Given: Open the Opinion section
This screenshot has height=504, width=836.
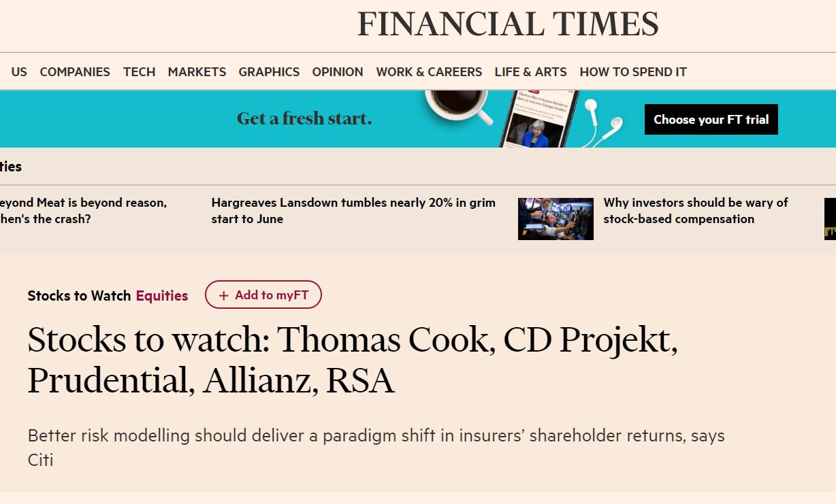Looking at the screenshot, I should click(x=338, y=71).
